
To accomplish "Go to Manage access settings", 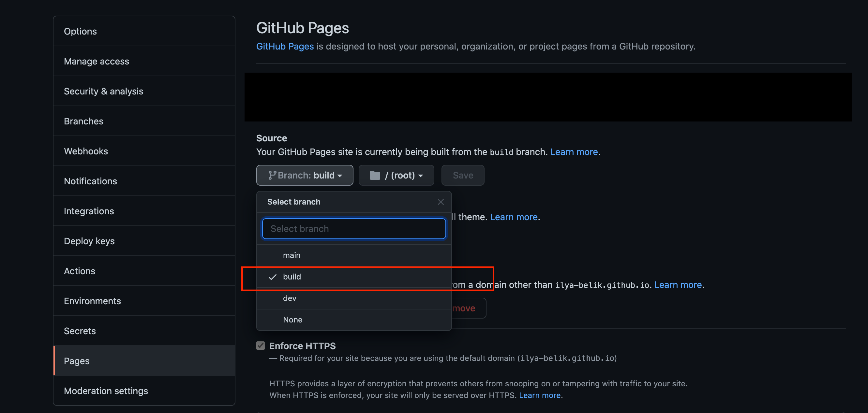I will (x=97, y=61).
